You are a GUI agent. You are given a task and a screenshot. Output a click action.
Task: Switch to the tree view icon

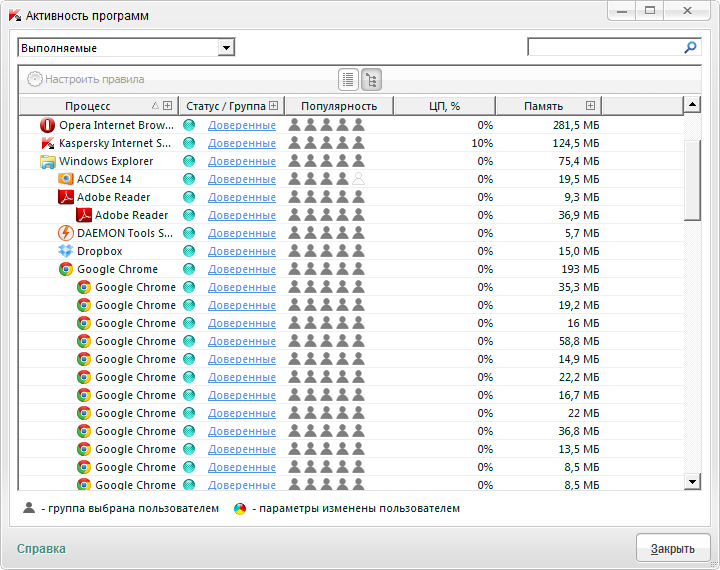(x=371, y=79)
